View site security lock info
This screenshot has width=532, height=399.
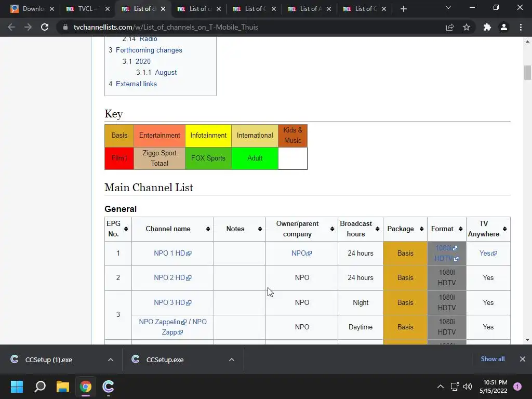coord(65,27)
